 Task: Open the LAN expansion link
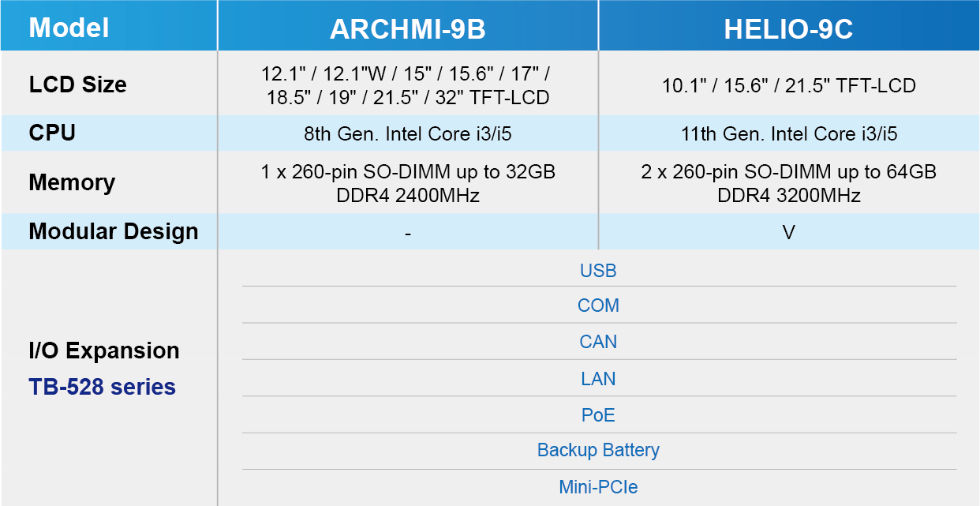[598, 379]
